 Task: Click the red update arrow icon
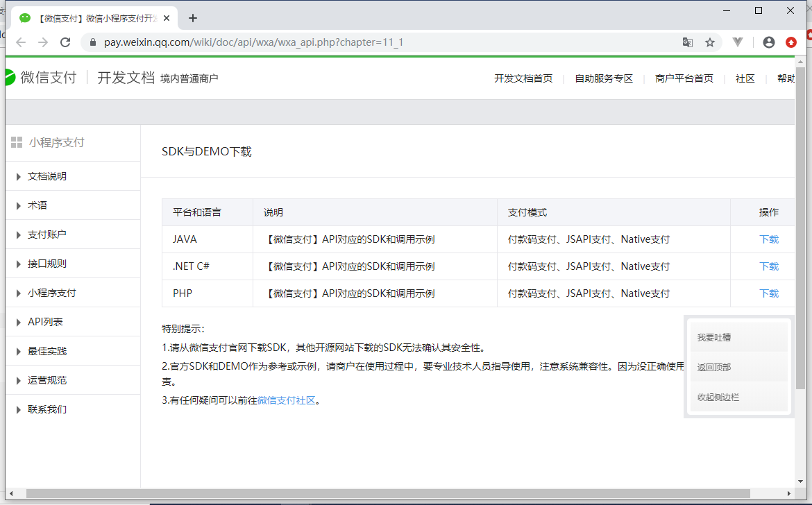coord(790,42)
